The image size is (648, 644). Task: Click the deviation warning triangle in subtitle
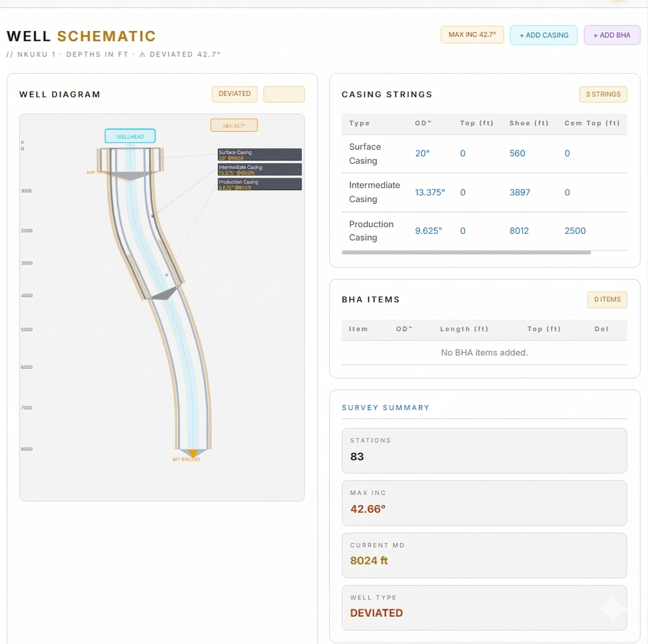click(x=142, y=54)
